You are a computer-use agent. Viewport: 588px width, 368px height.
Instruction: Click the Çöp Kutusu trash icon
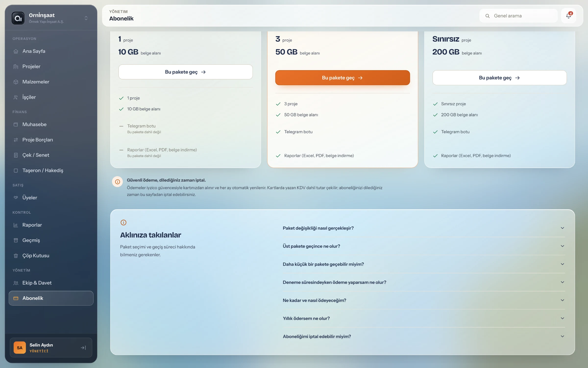[16, 256]
